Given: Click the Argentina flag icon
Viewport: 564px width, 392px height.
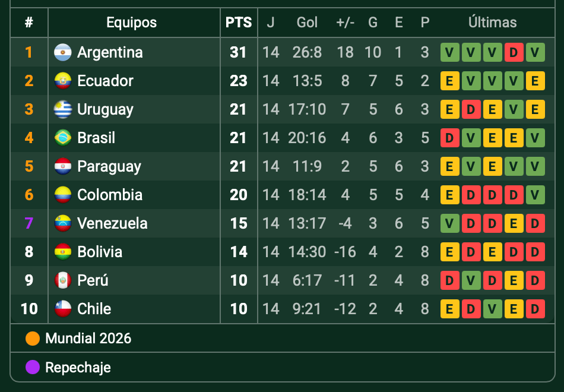Looking at the screenshot, I should point(62,52).
